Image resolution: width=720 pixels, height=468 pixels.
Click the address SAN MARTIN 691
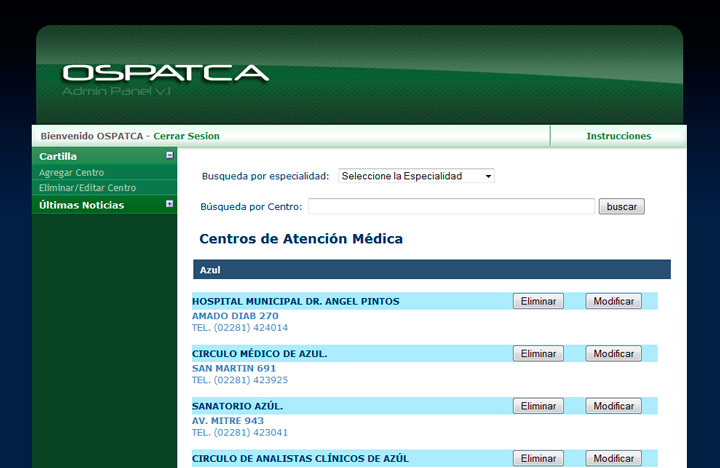234,368
